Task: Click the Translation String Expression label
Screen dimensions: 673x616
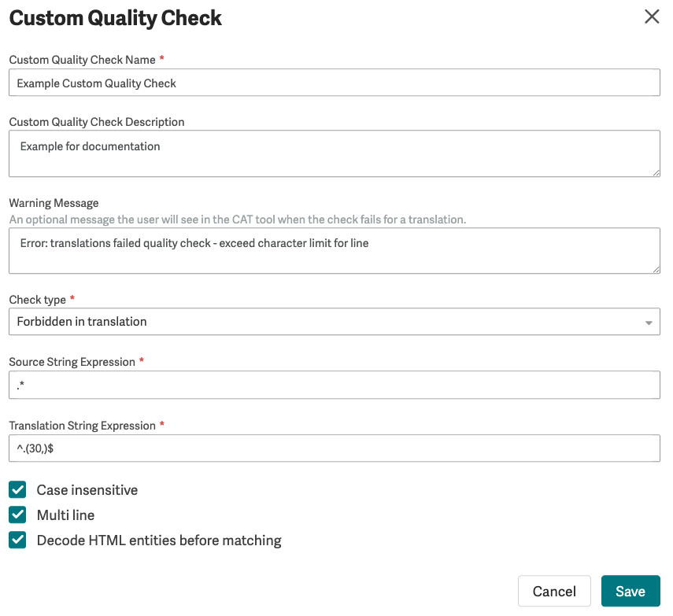Action: pos(83,426)
